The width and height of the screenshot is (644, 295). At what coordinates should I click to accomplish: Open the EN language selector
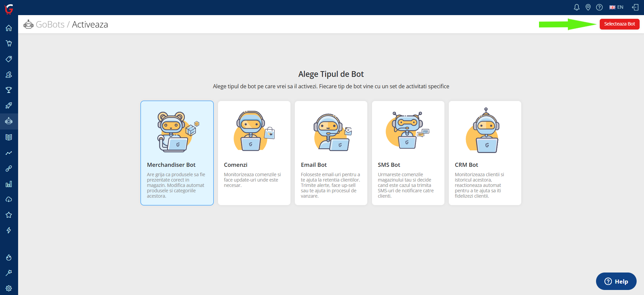616,7
